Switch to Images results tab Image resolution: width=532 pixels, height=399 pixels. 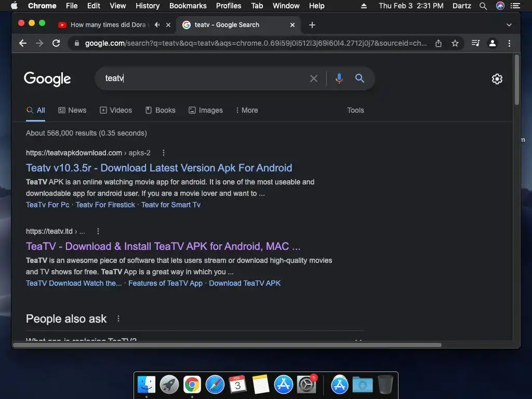click(206, 110)
